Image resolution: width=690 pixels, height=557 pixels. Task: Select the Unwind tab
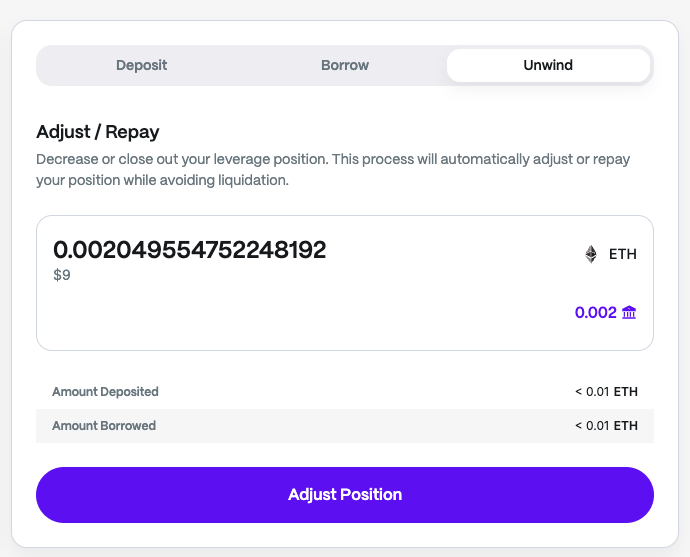tap(548, 65)
